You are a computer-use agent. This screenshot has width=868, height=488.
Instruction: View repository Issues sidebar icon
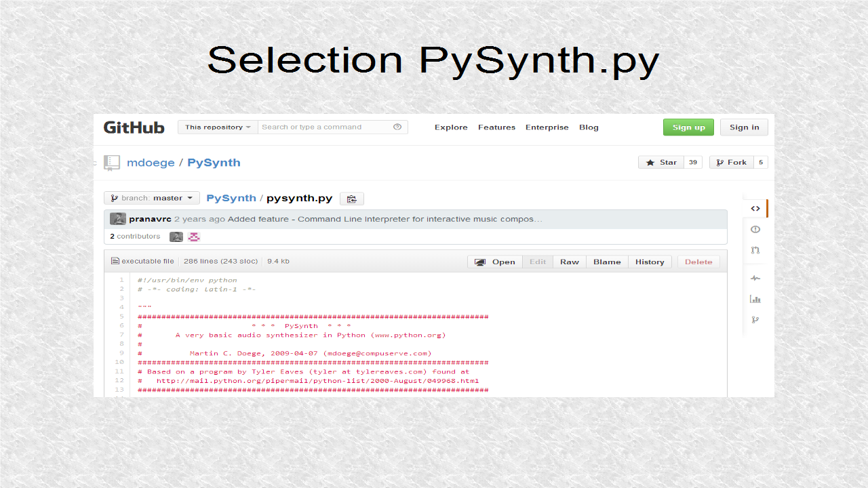(x=755, y=229)
